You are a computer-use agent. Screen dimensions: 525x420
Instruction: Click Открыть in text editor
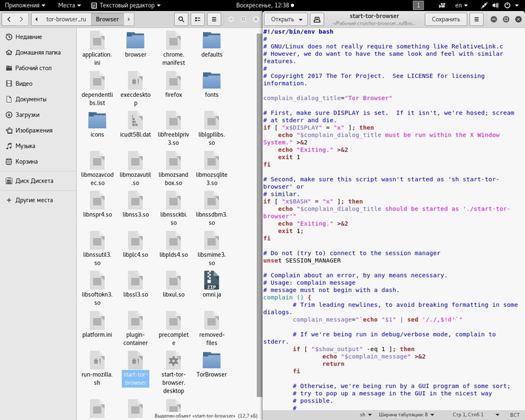coord(282,20)
